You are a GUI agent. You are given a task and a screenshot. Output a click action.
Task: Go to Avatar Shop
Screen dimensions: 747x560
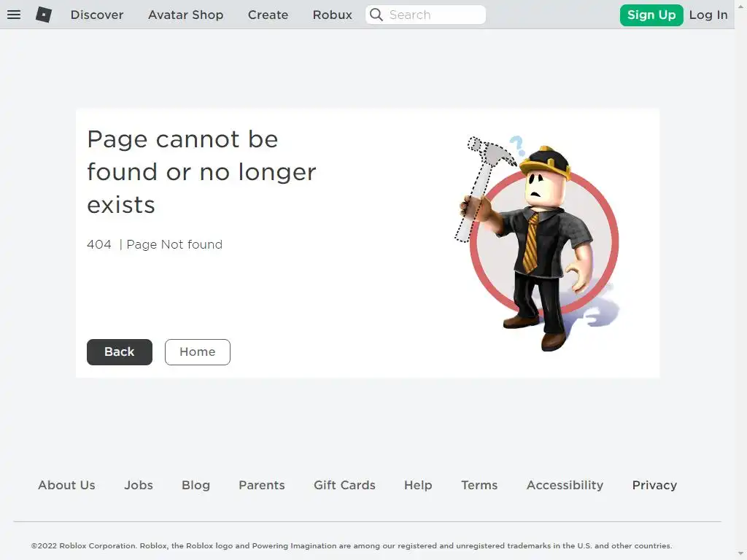(x=185, y=15)
